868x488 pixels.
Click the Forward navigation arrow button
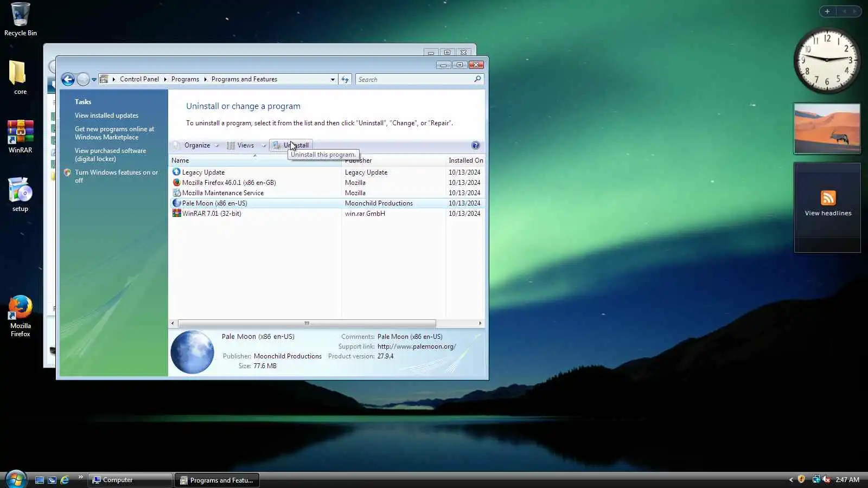[x=83, y=80]
